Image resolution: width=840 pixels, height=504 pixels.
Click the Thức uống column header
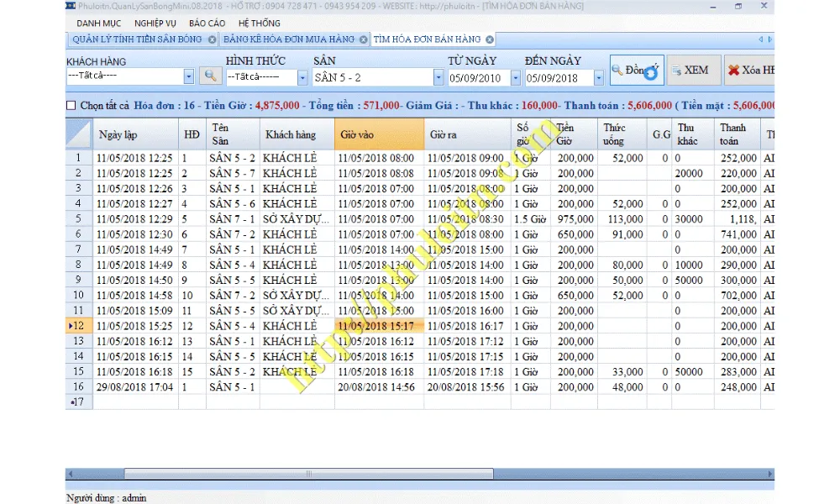(622, 134)
